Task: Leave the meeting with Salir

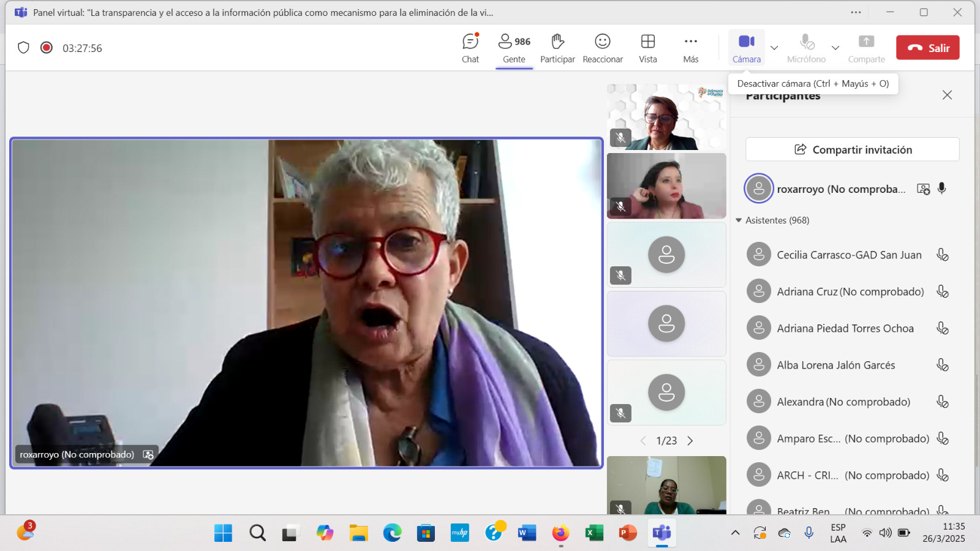Action: (x=927, y=48)
